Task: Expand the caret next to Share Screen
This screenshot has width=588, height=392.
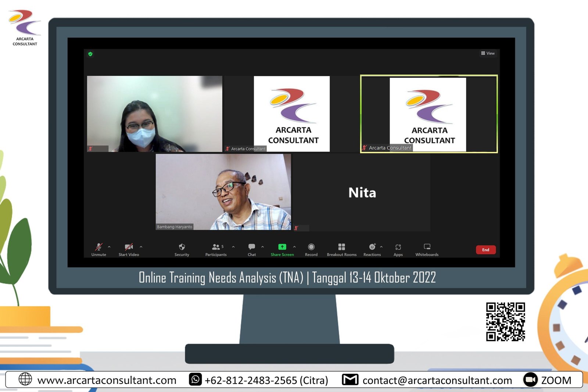Action: point(294,247)
